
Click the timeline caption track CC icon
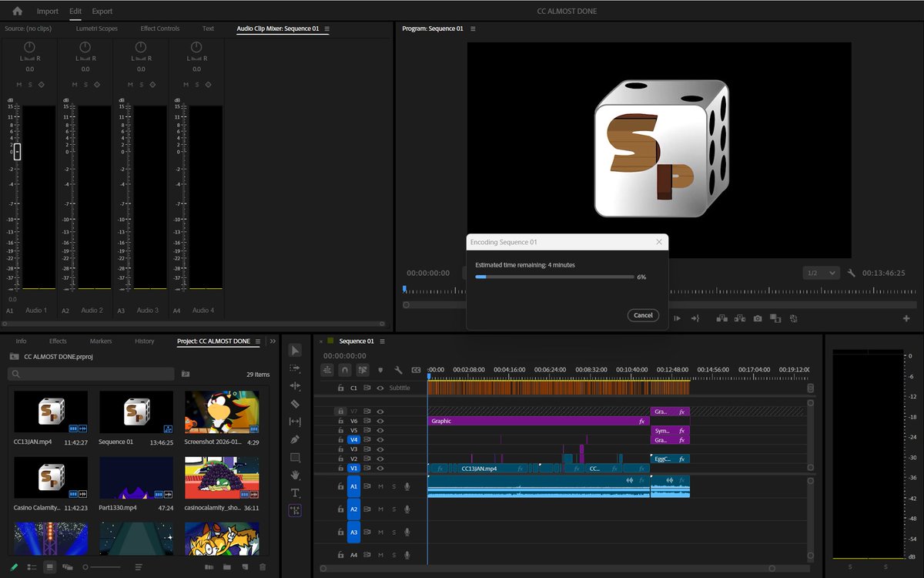click(x=416, y=370)
